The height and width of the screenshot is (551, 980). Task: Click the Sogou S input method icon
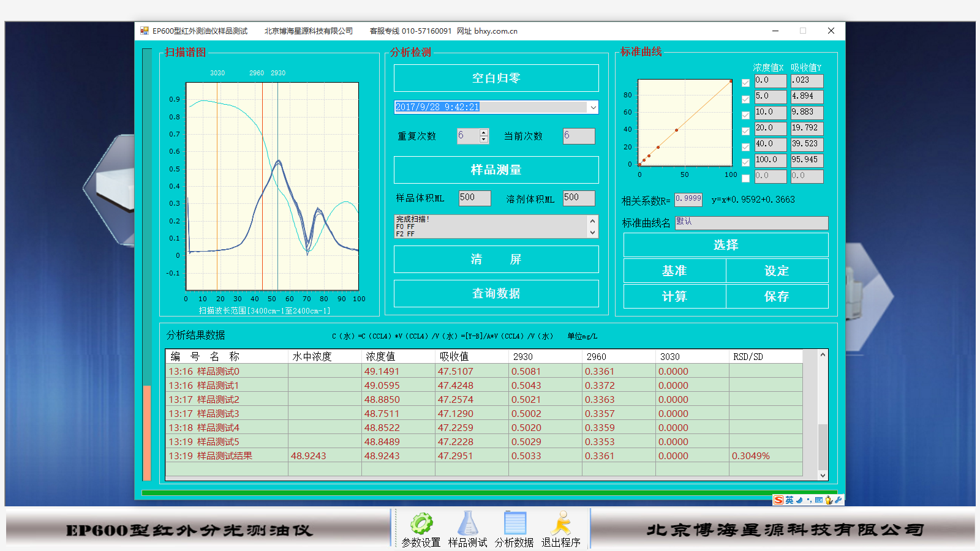click(778, 500)
